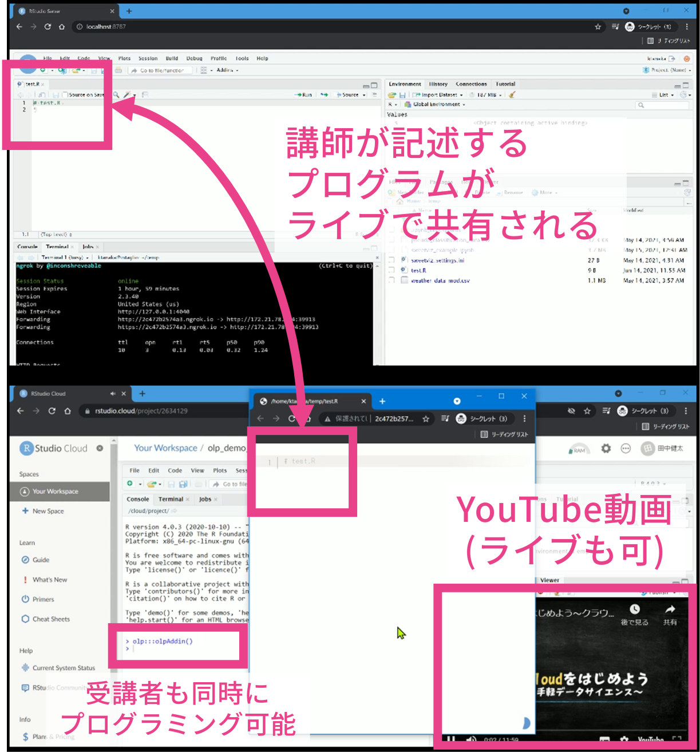Open RStudio Cloud settings gear
Screen dimensions: 700x752
(606, 449)
